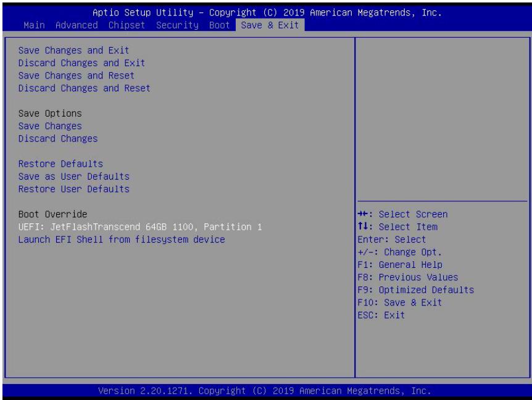This screenshot has width=532, height=400.
Task: Choose Discard Changes and Reset
Action: [x=84, y=88]
